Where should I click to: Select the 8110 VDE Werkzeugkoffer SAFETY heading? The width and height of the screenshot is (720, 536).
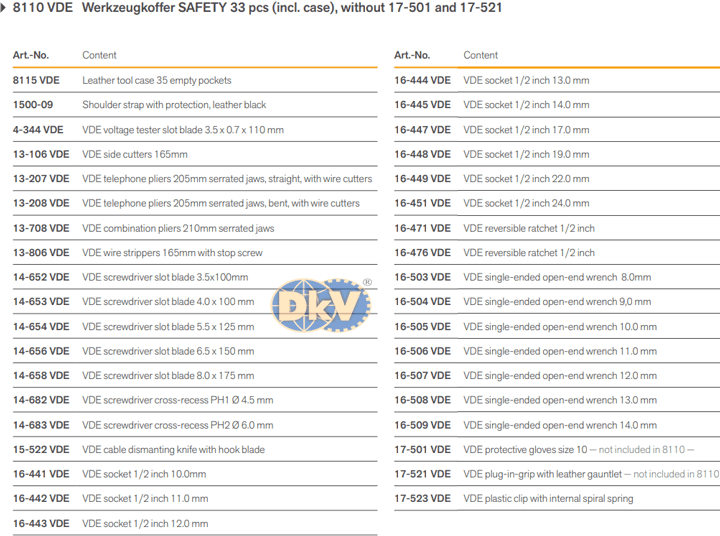point(258,8)
